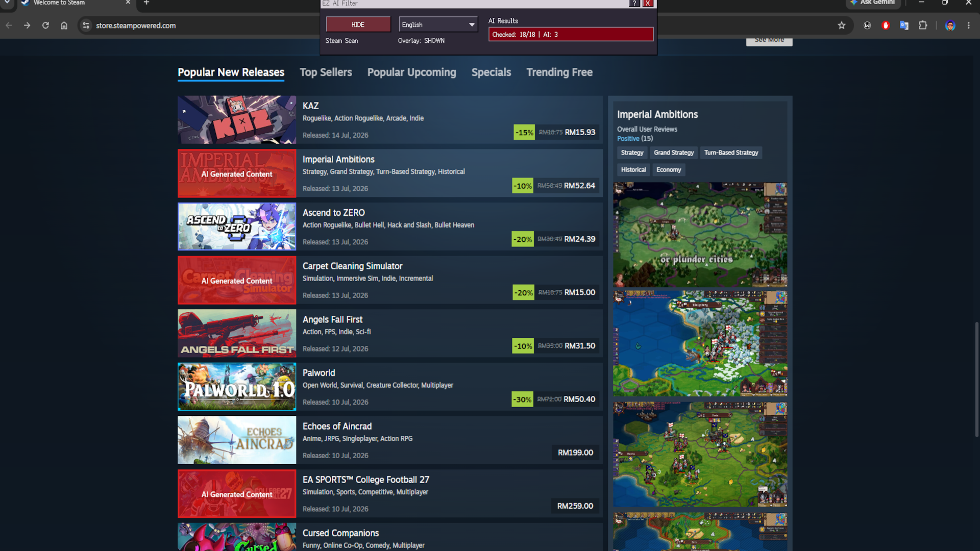Open the circled W browser extension
The image size is (980, 551).
pos(867,26)
